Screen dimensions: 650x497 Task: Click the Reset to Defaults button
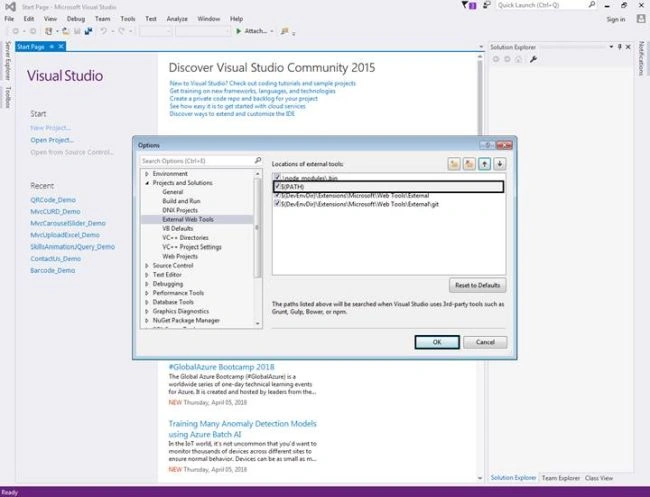[478, 285]
